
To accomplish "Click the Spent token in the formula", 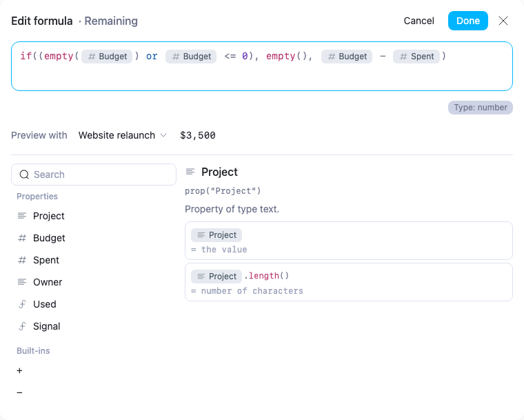I will pyautogui.click(x=416, y=56).
